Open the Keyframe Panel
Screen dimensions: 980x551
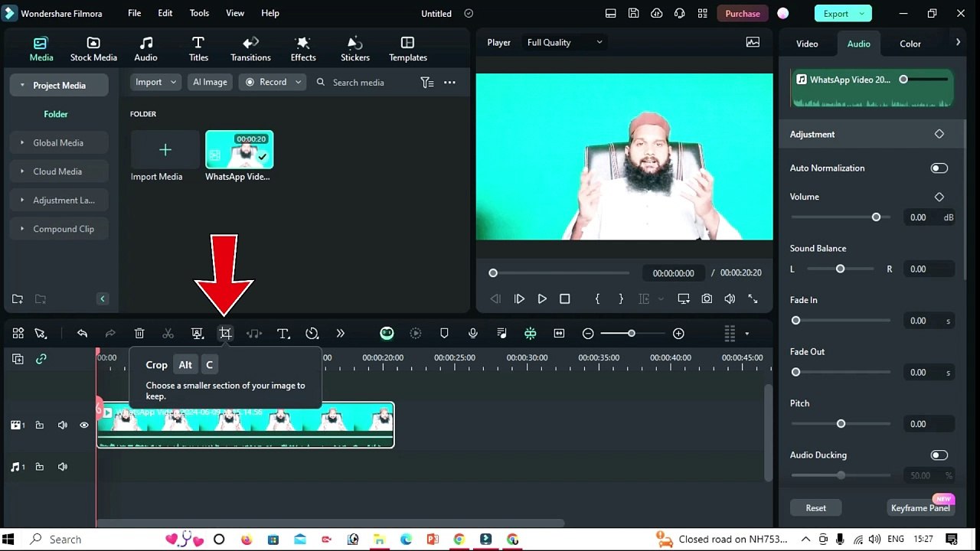point(920,507)
